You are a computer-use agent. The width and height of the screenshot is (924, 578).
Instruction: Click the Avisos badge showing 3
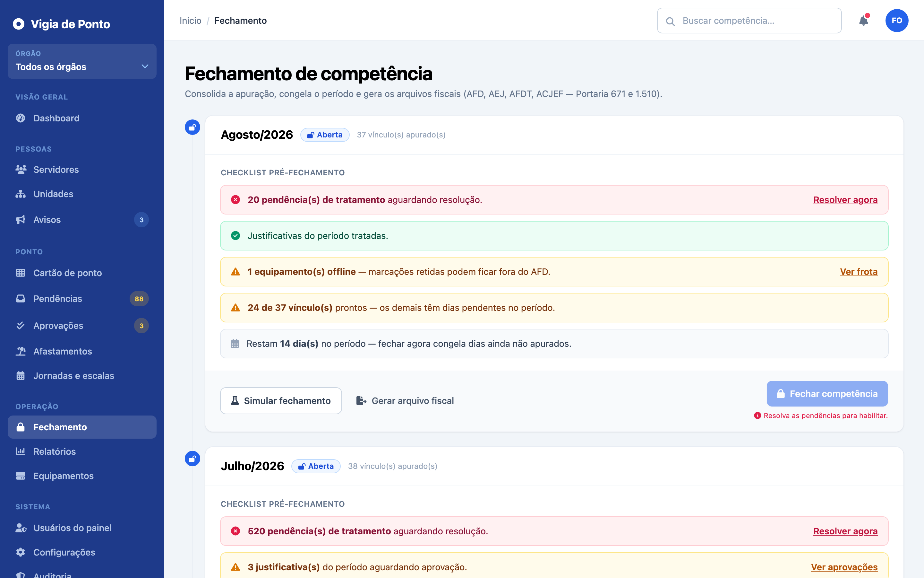[141, 220]
